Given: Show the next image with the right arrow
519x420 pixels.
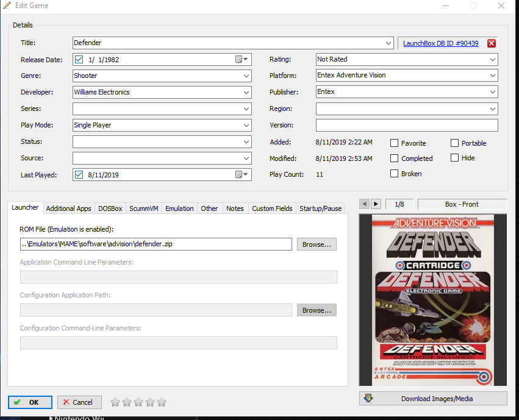Looking at the screenshot, I should click(376, 204).
